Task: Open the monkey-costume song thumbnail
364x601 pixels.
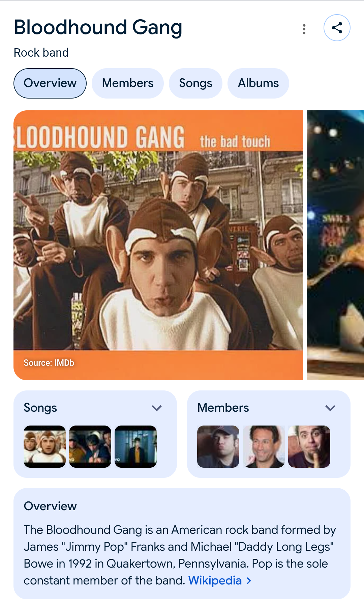Action: click(x=44, y=446)
